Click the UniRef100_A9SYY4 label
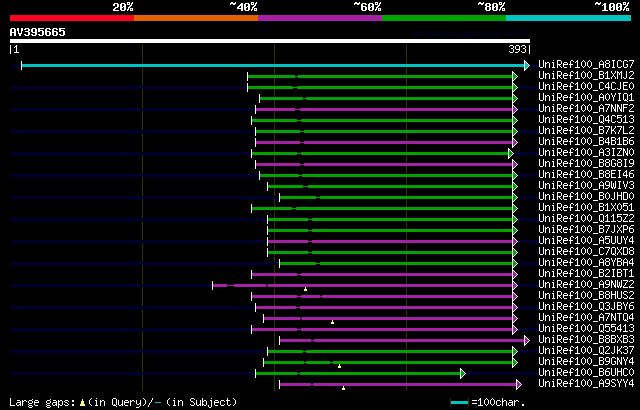The image size is (640, 410). [x=586, y=383]
